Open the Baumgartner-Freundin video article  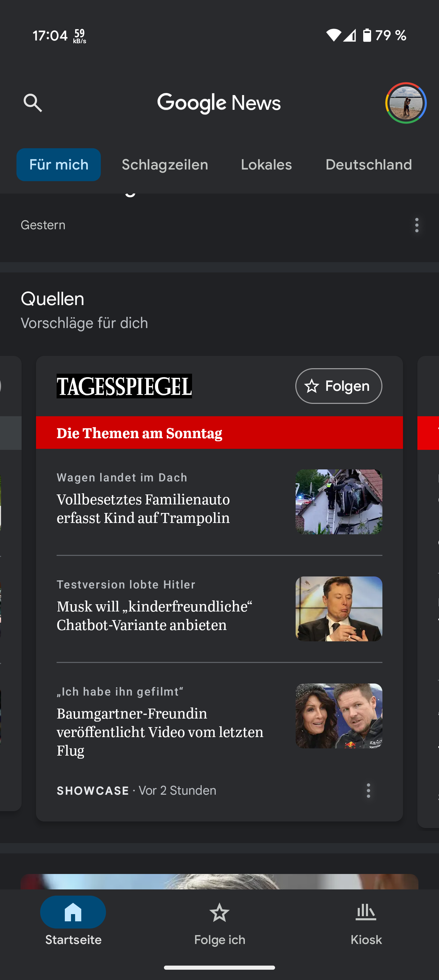160,732
